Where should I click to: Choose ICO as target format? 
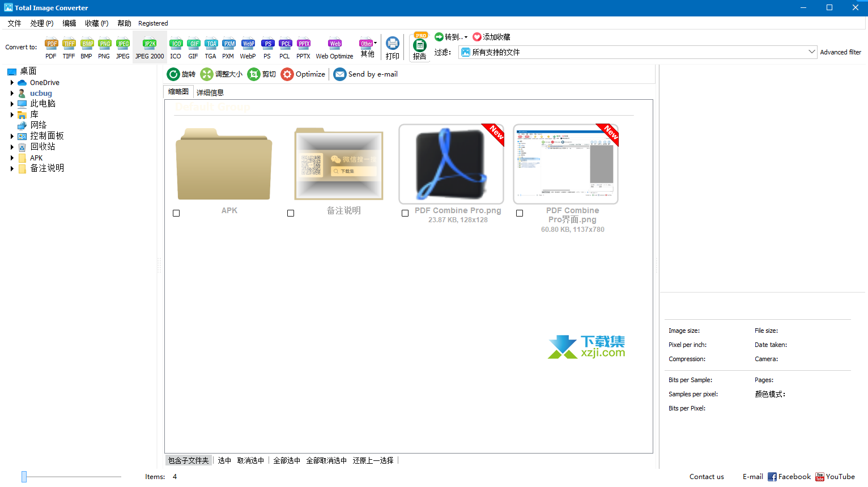pos(176,49)
